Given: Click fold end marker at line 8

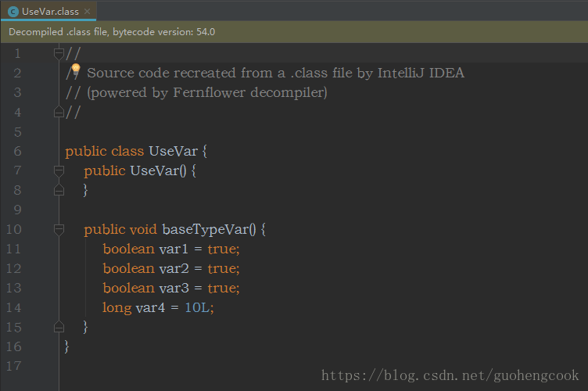Looking at the screenshot, I should click(x=59, y=190).
